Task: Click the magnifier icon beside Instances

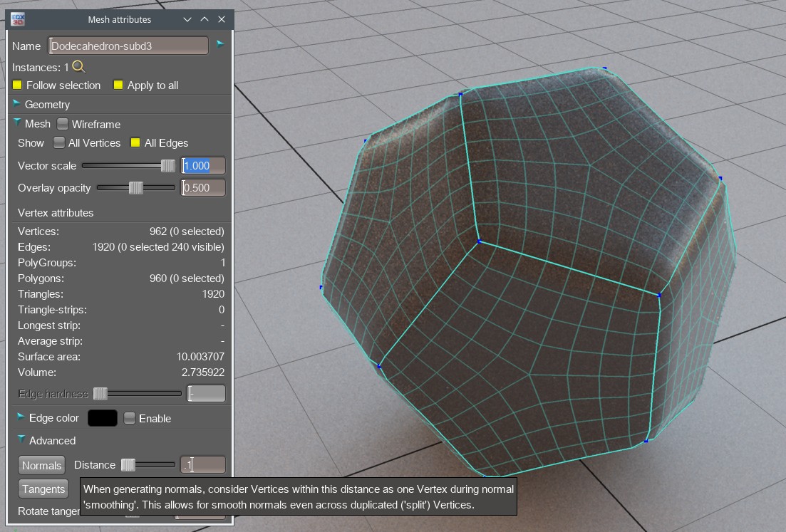Action: coord(79,67)
